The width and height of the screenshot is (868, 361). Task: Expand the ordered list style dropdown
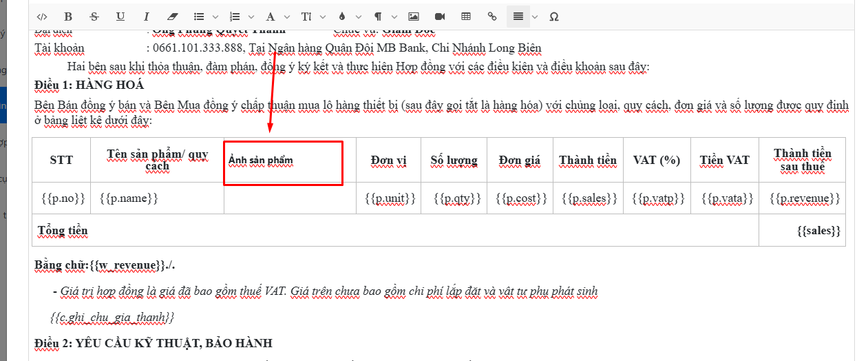pos(251,17)
